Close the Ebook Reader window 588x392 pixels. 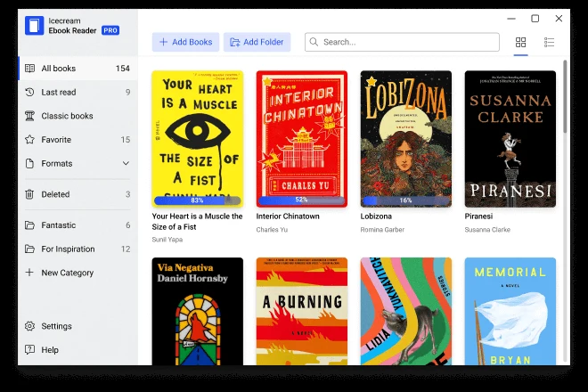559,19
